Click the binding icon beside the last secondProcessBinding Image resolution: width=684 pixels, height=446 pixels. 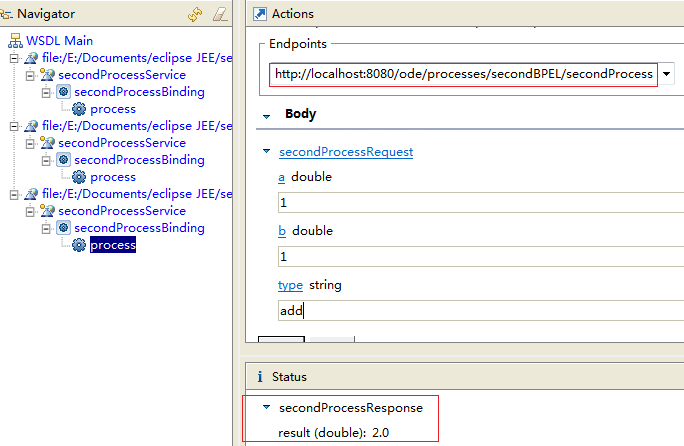pyautogui.click(x=63, y=228)
